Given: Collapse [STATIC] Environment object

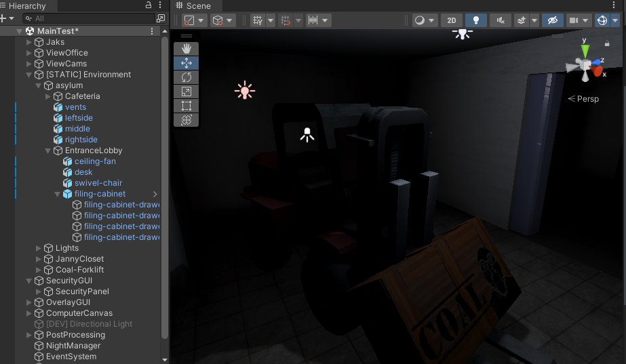Looking at the screenshot, I should pyautogui.click(x=28, y=75).
